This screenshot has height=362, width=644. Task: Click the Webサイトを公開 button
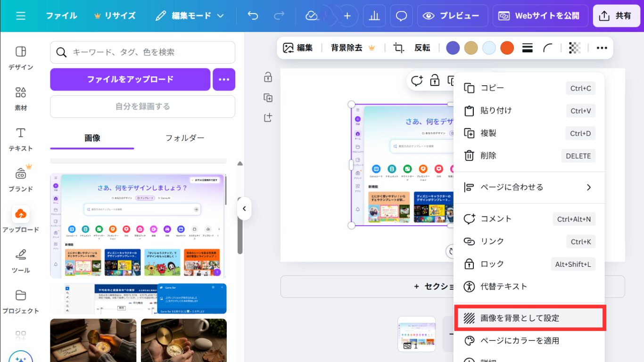(x=540, y=16)
